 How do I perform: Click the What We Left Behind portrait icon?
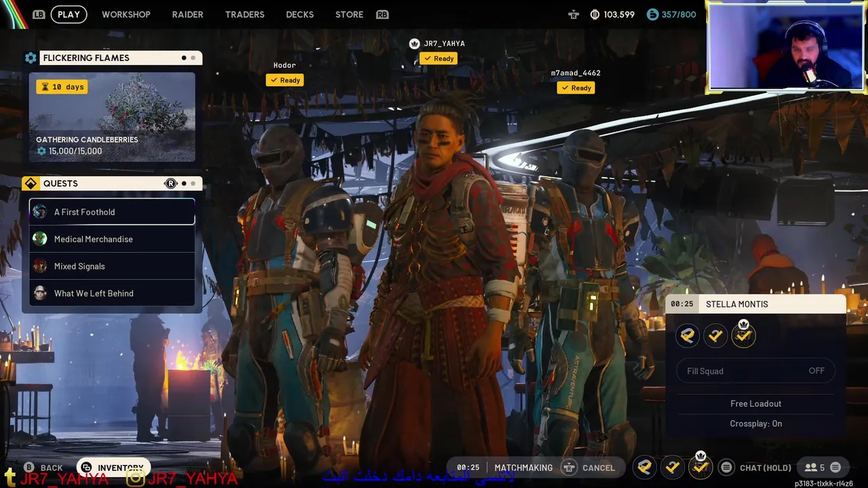tap(40, 293)
